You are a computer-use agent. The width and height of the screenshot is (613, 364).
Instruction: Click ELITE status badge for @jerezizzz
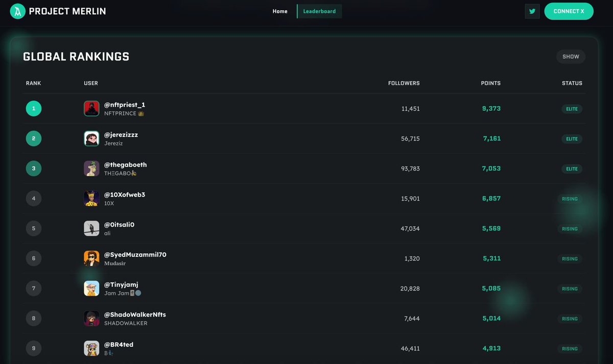pos(572,139)
